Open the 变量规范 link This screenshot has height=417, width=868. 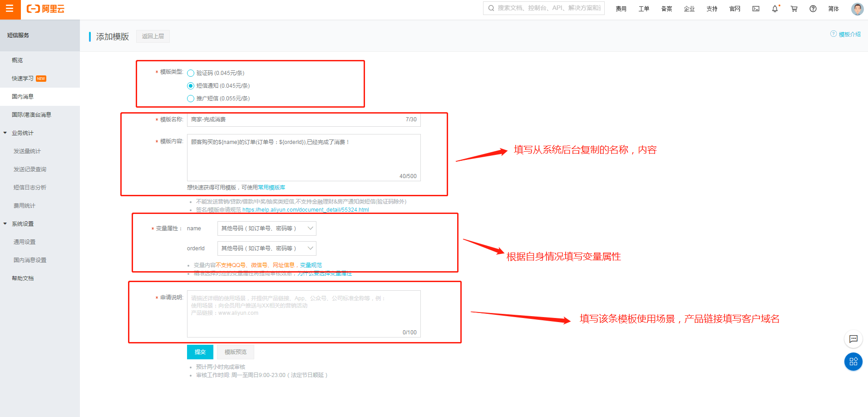coord(311,265)
